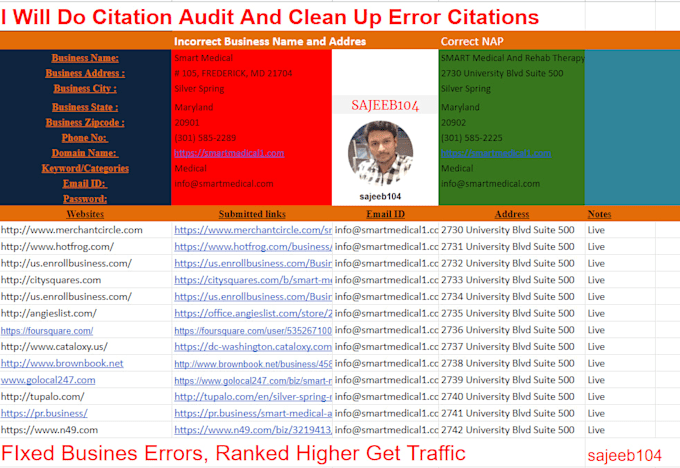Select the Business City : label cell

coord(85,88)
